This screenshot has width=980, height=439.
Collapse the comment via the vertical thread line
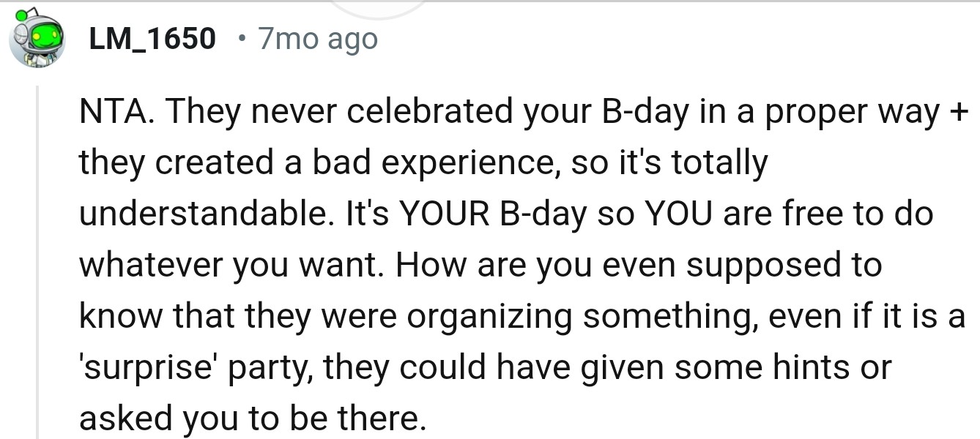tap(37, 263)
